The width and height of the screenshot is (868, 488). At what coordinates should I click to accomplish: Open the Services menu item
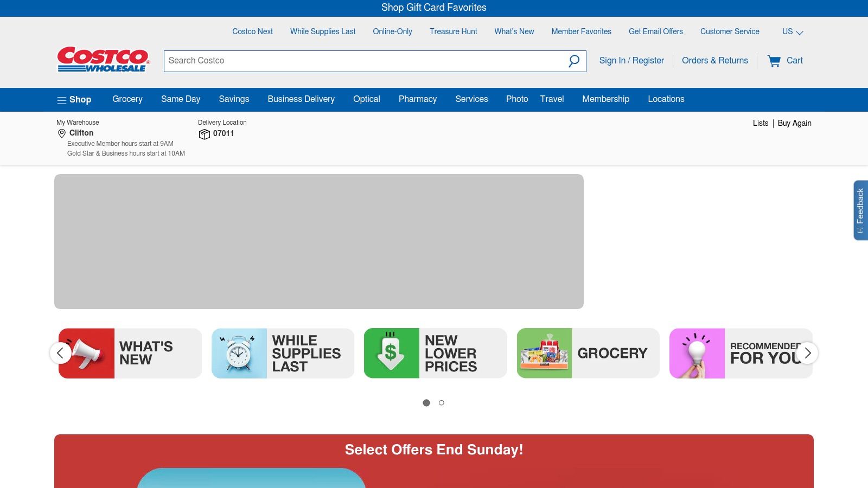pos(471,99)
